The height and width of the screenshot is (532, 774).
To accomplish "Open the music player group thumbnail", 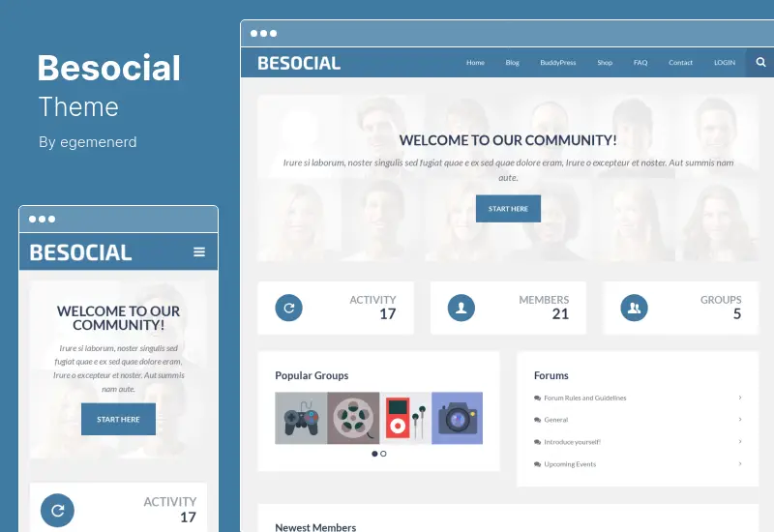I will [405, 418].
